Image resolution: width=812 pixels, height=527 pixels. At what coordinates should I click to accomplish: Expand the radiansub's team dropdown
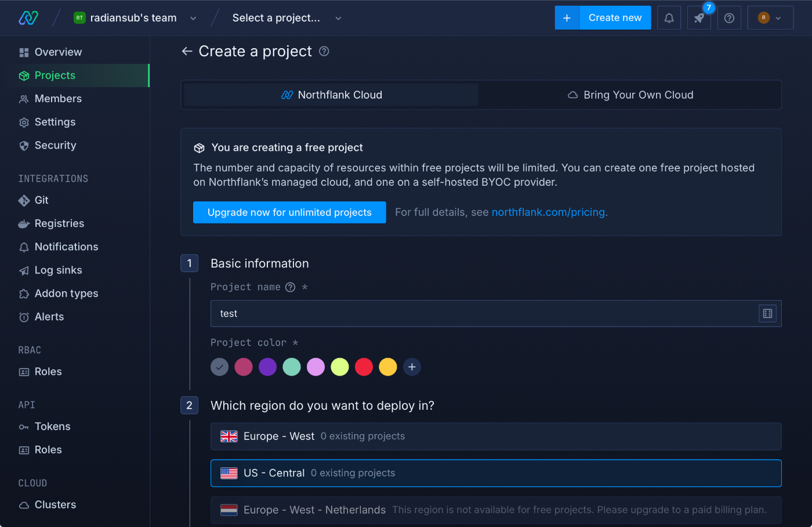[193, 18]
